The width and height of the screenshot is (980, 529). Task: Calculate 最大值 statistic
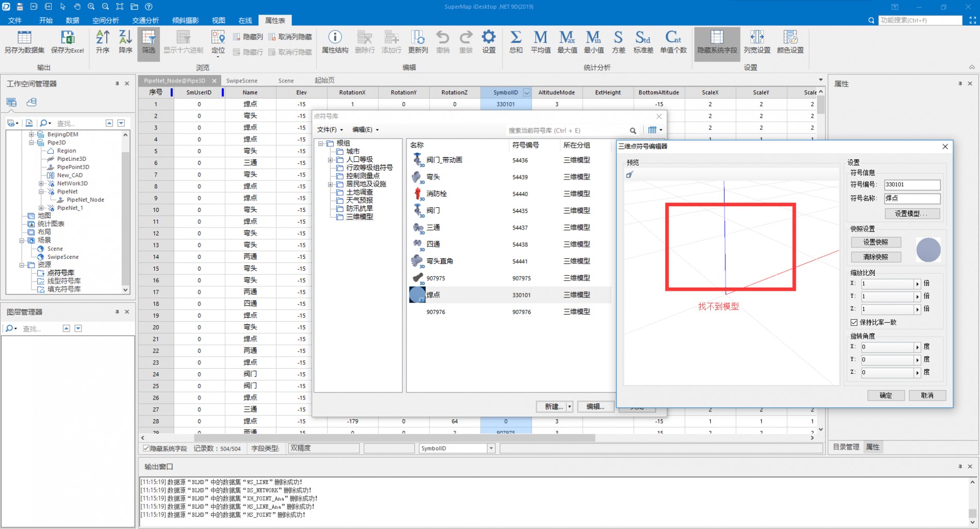[567, 42]
